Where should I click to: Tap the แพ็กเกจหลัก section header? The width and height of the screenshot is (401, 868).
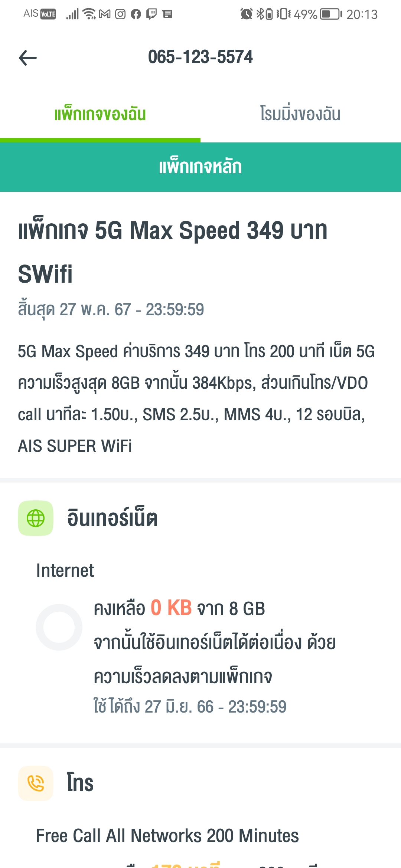(x=200, y=167)
